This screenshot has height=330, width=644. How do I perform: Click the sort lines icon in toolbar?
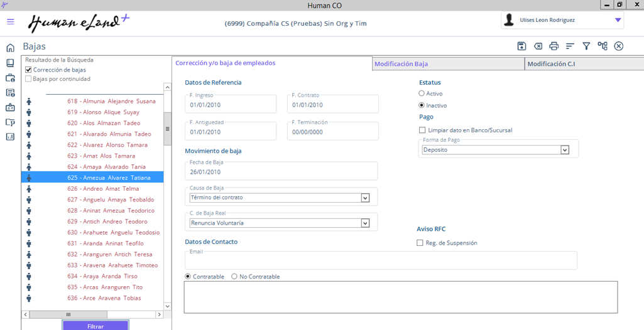(570, 46)
